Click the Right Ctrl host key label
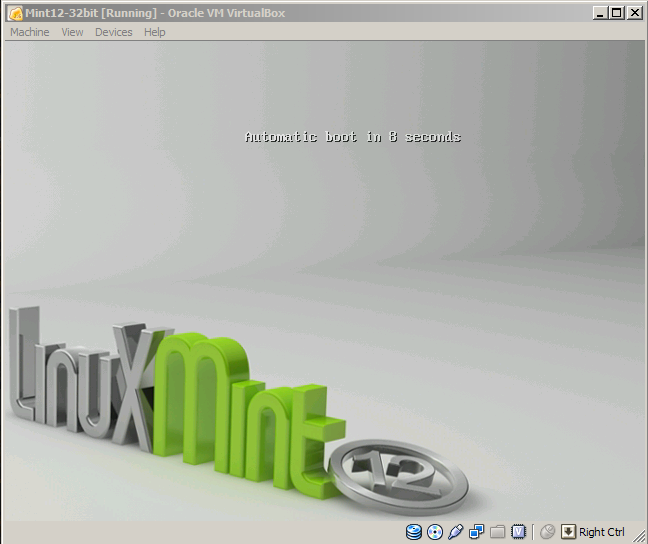The height and width of the screenshot is (544, 648). pos(601,532)
